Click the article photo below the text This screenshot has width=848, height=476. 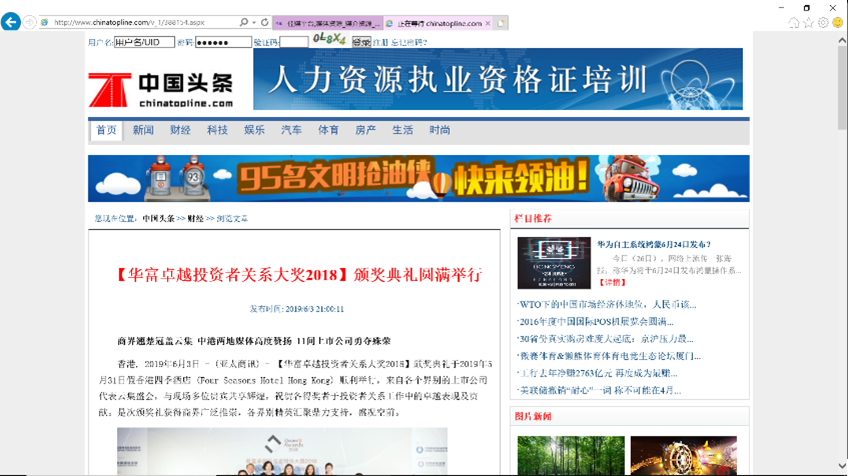[282, 451]
